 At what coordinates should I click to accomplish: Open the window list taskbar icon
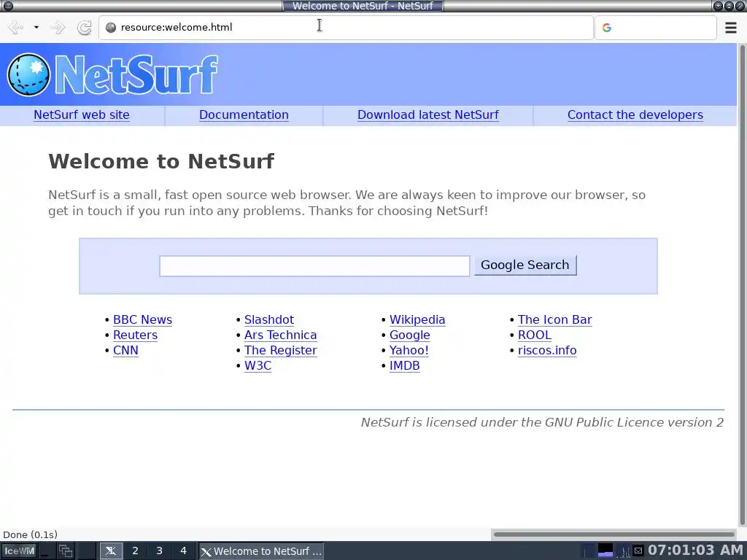click(65, 551)
